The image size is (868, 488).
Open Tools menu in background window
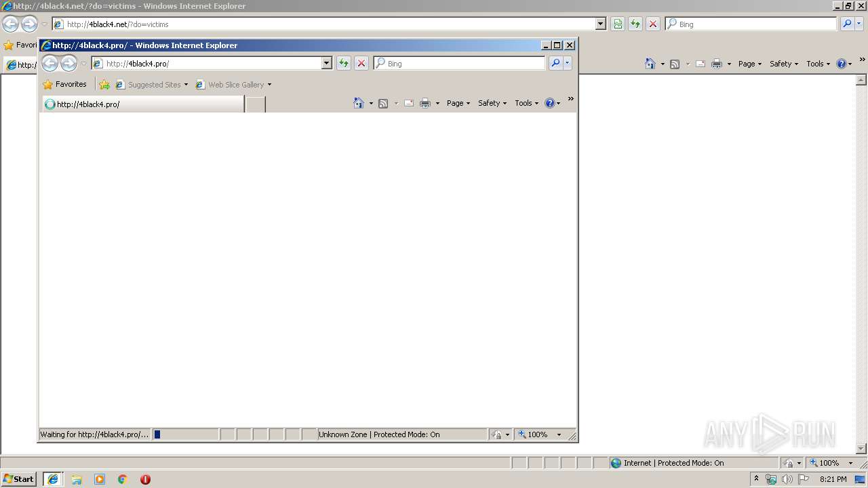818,64
